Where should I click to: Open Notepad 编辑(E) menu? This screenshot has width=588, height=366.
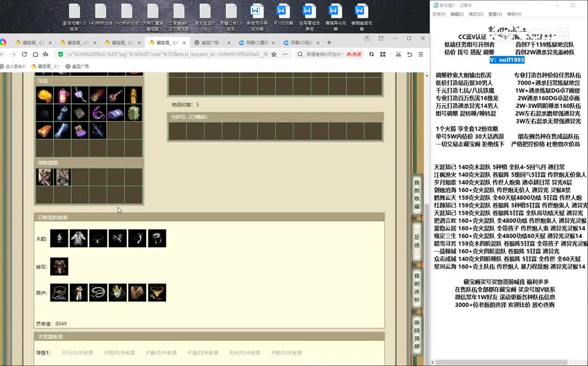[457, 14]
